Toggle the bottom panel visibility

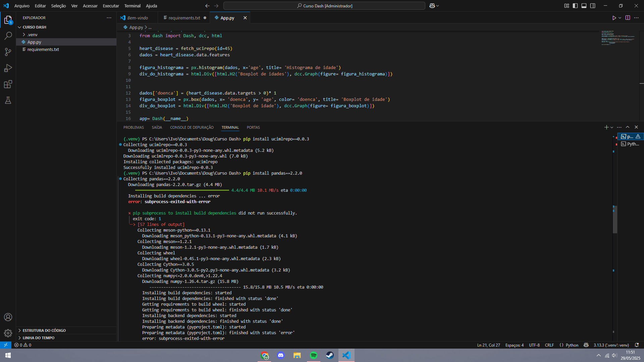(584, 6)
